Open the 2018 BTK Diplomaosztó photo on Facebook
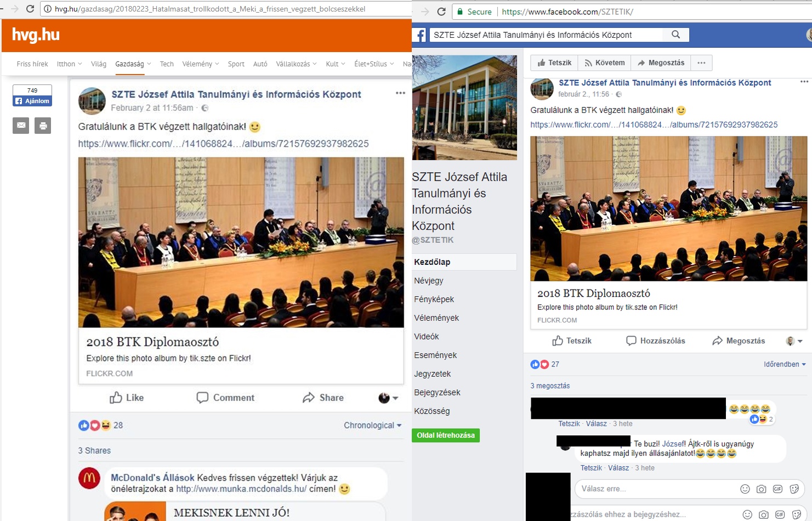This screenshot has width=812, height=521. pos(668,208)
